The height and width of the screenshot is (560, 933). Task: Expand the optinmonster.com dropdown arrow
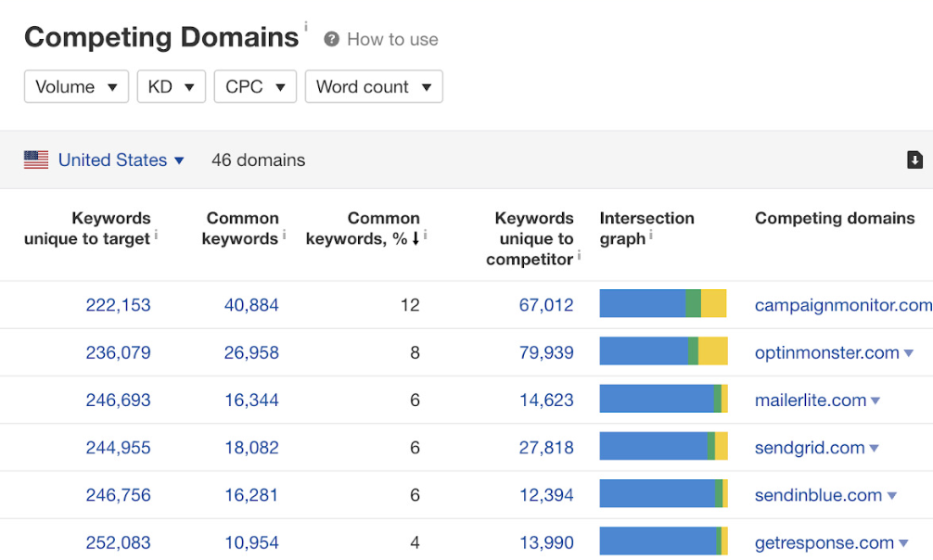pos(909,353)
